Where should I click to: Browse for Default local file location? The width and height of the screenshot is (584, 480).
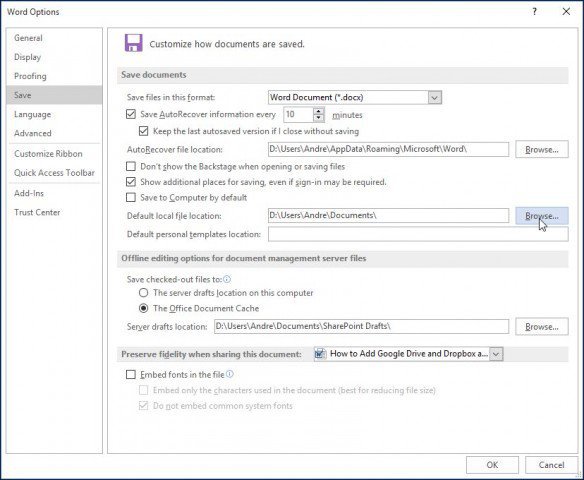(542, 216)
